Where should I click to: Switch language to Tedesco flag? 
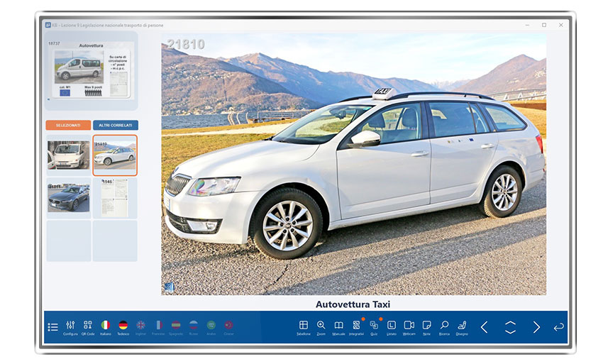(123, 326)
